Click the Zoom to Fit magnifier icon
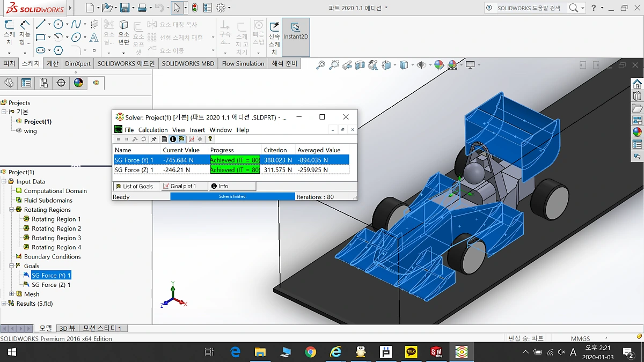Screen dimensions: 644x362 tap(320, 65)
